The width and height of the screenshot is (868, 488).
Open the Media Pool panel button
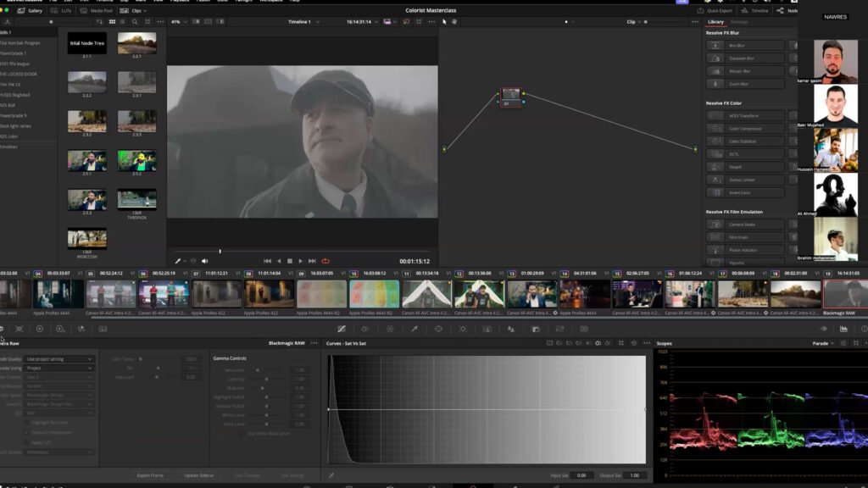point(97,10)
